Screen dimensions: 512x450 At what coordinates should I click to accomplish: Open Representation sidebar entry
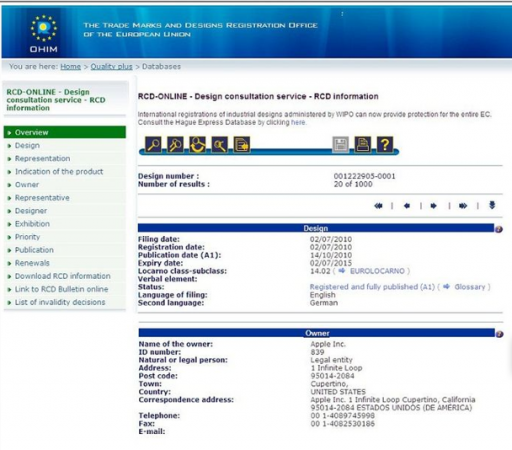[x=42, y=158]
